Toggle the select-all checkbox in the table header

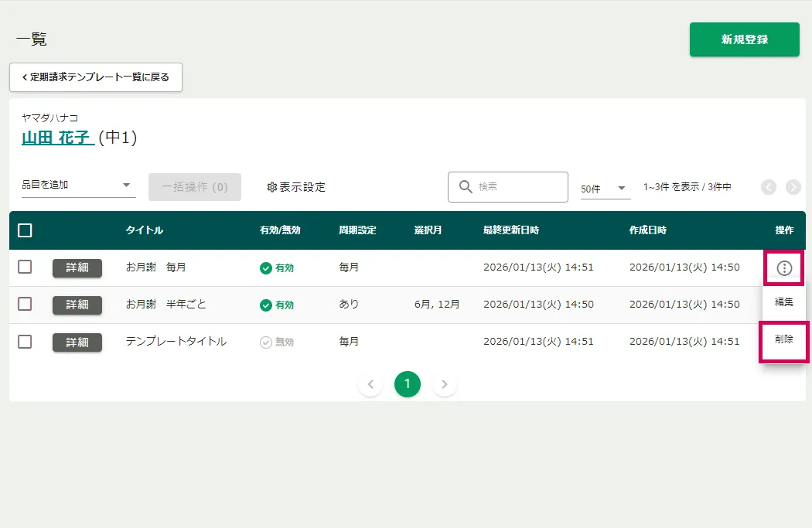[25, 230]
